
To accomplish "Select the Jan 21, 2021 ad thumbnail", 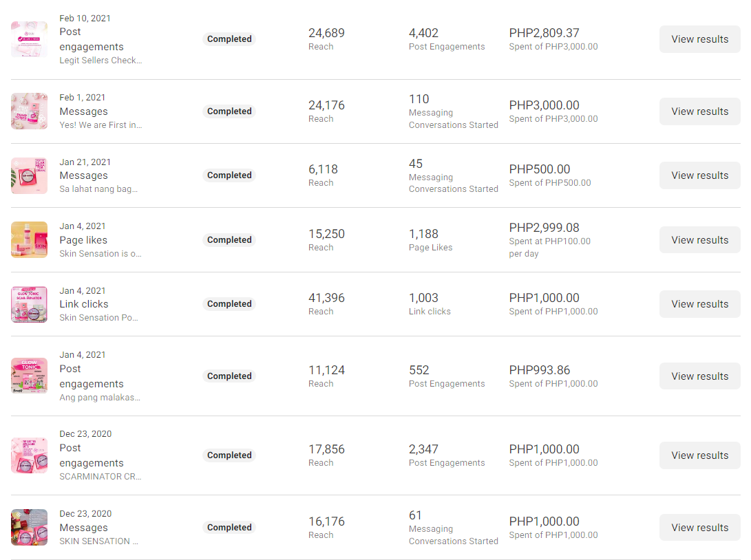I will click(29, 175).
